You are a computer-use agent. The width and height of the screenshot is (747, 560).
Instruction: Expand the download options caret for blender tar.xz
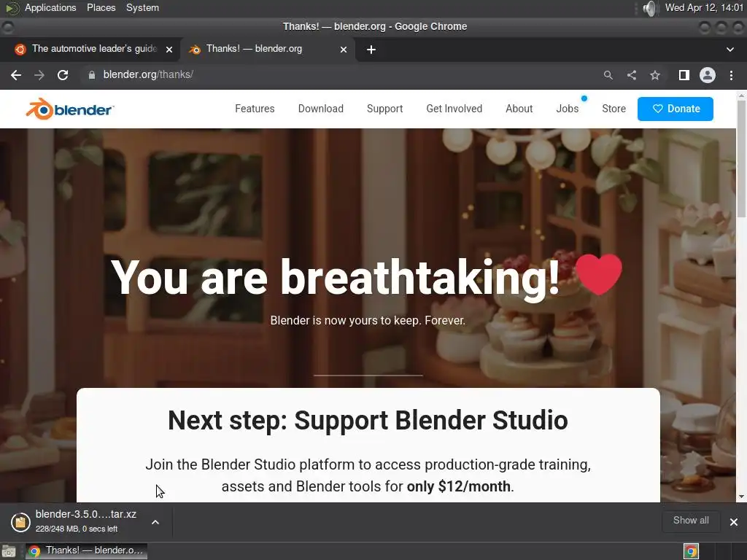[155, 522]
